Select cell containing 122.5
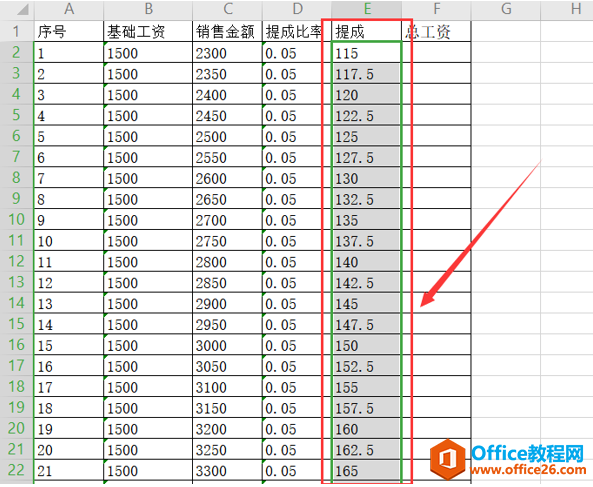 366,115
